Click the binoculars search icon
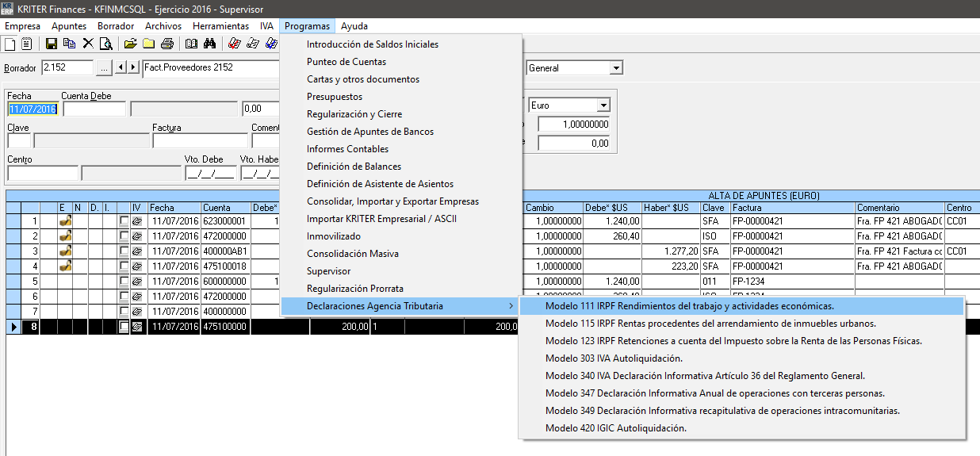The width and height of the screenshot is (980, 456). pyautogui.click(x=210, y=44)
